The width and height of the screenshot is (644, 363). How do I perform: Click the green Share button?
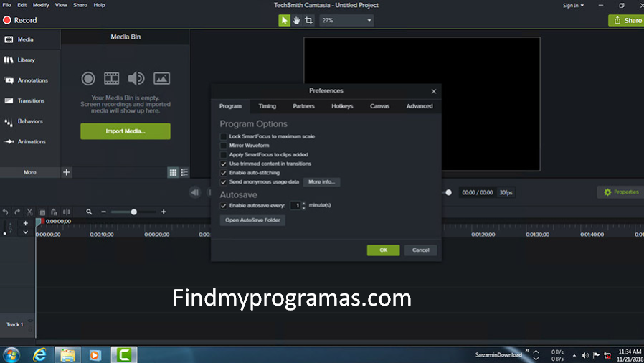pyautogui.click(x=627, y=20)
